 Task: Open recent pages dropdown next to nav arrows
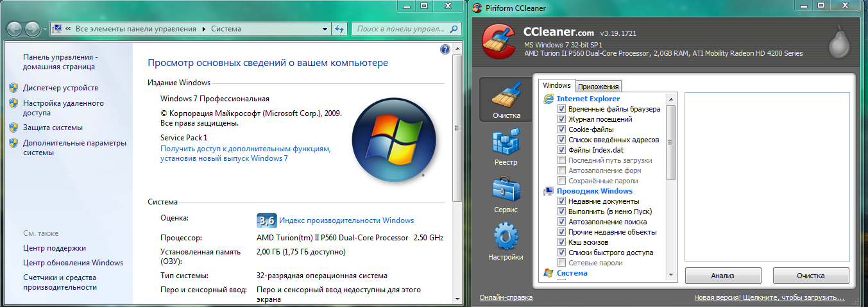[44, 29]
